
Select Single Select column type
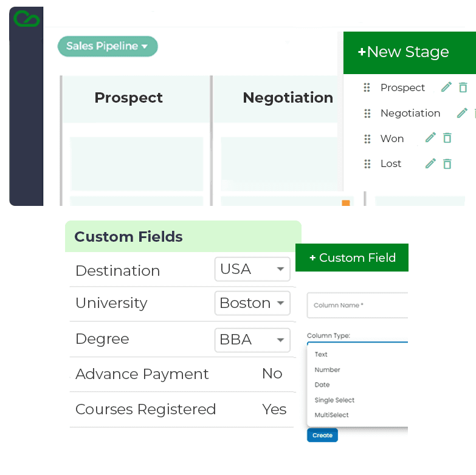pos(334,400)
